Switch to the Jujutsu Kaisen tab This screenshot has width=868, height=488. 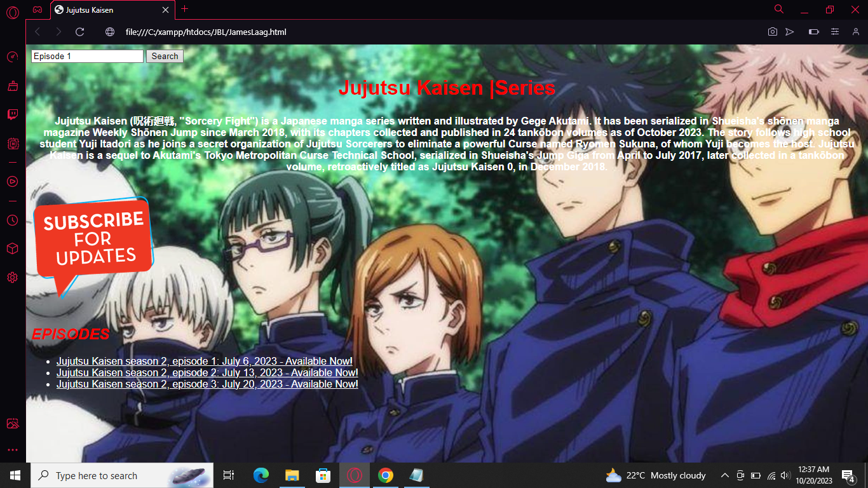tap(108, 10)
